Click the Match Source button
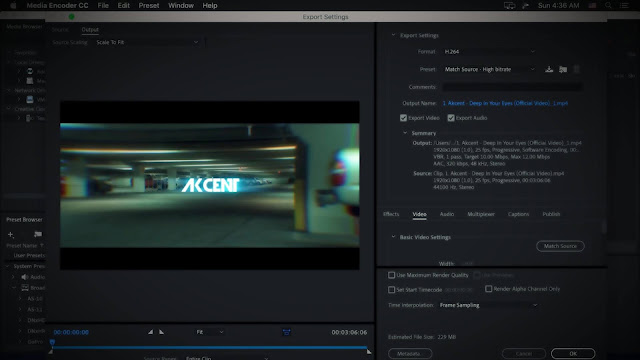This screenshot has height=360, width=640. (x=560, y=246)
